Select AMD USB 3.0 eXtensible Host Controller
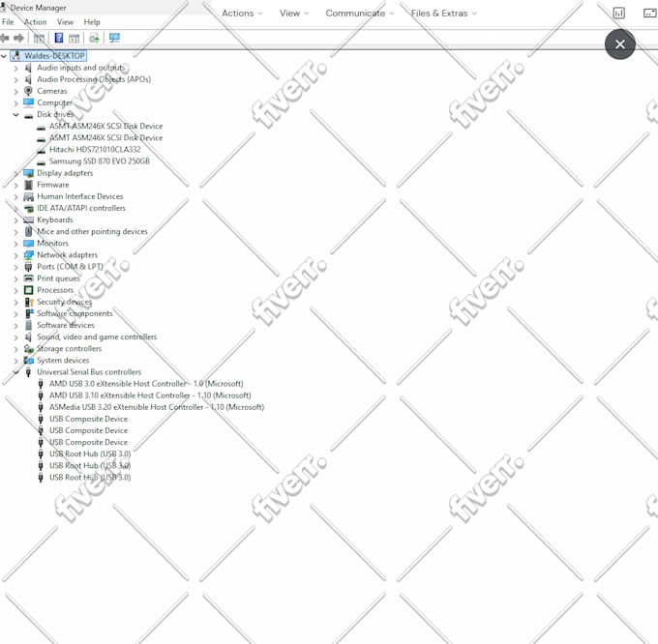 pos(146,384)
